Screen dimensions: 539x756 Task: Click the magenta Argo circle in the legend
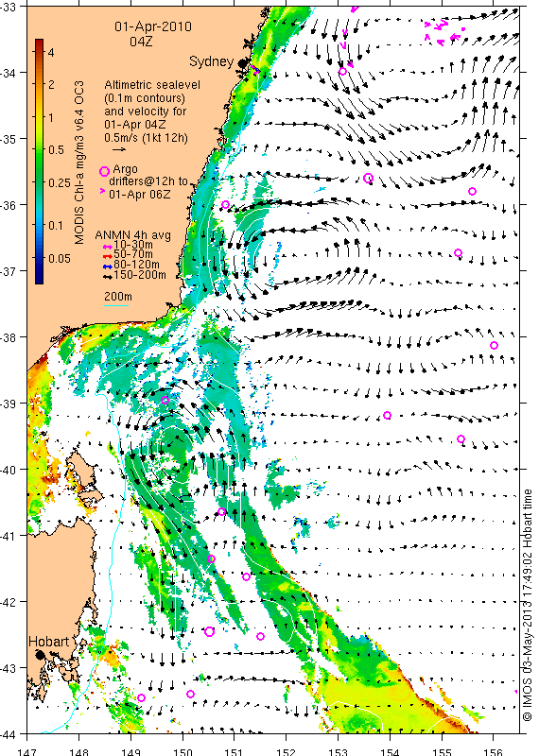pos(104,171)
